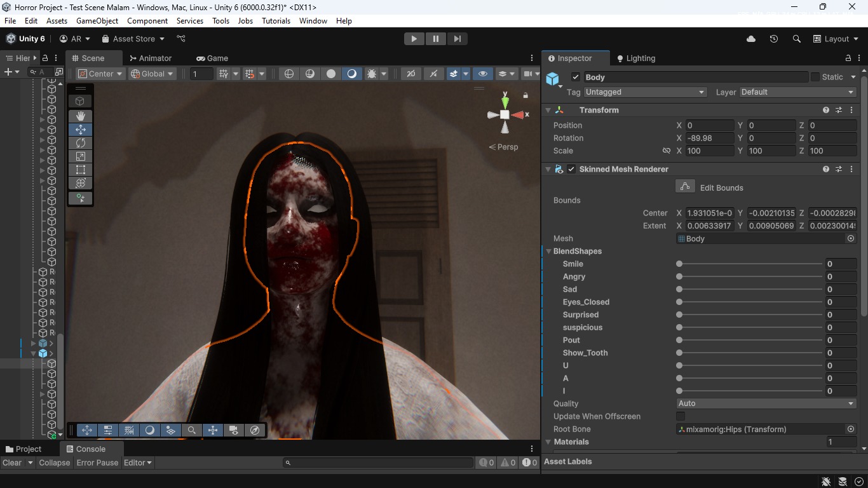Click the Play button
This screenshot has height=488, width=868.
coord(414,39)
